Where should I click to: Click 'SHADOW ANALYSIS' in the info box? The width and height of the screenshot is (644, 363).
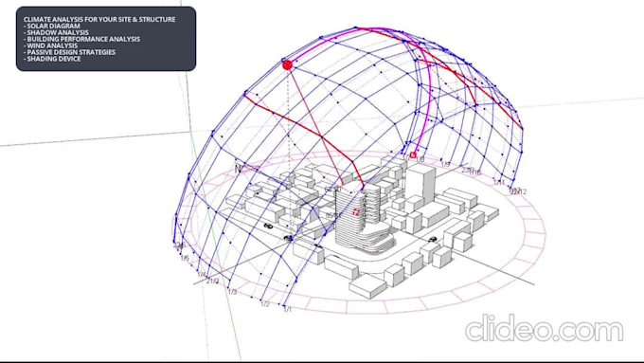coord(58,32)
